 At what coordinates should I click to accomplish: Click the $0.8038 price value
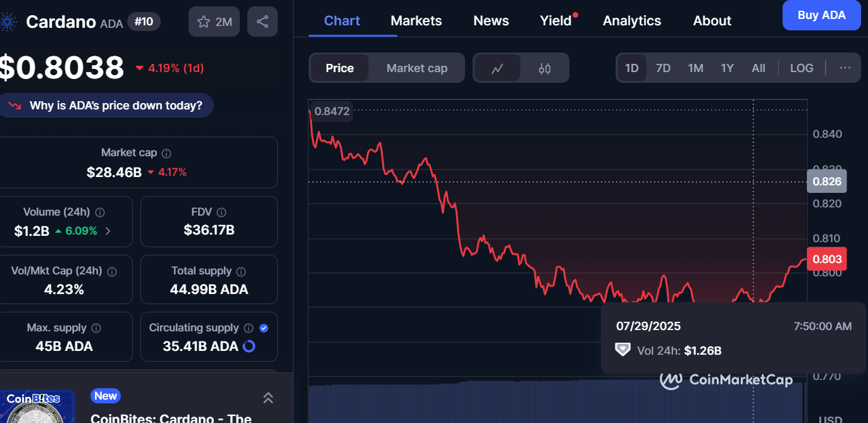(x=61, y=68)
